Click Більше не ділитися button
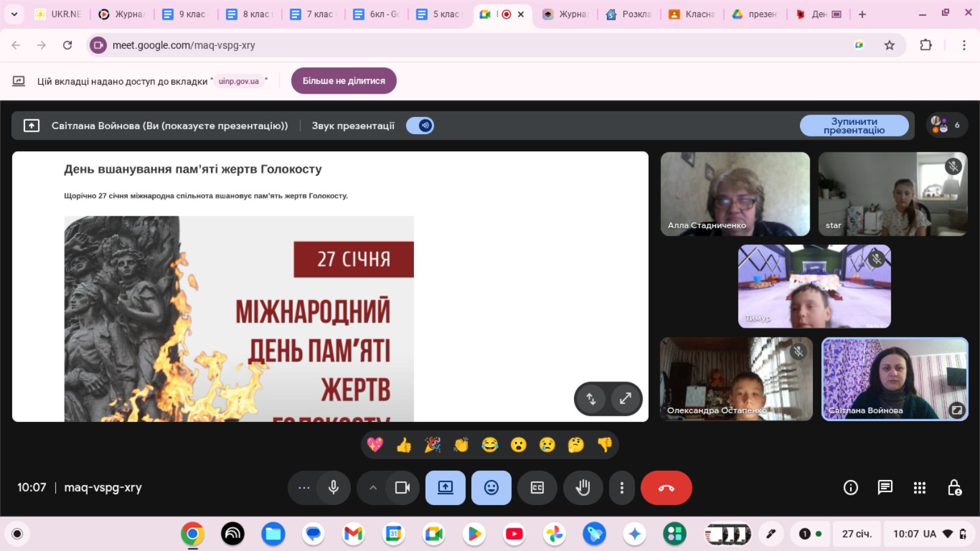The height and width of the screenshot is (551, 980). pos(344,81)
